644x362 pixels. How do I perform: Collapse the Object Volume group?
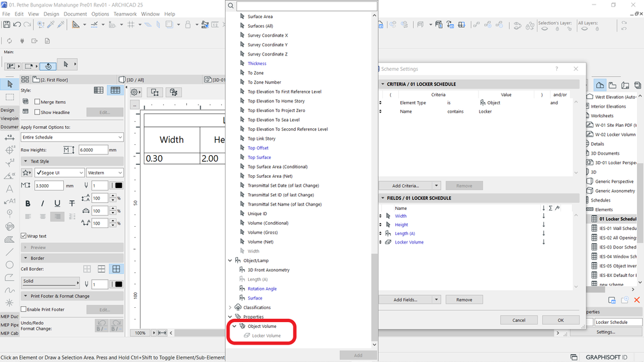tap(235, 327)
